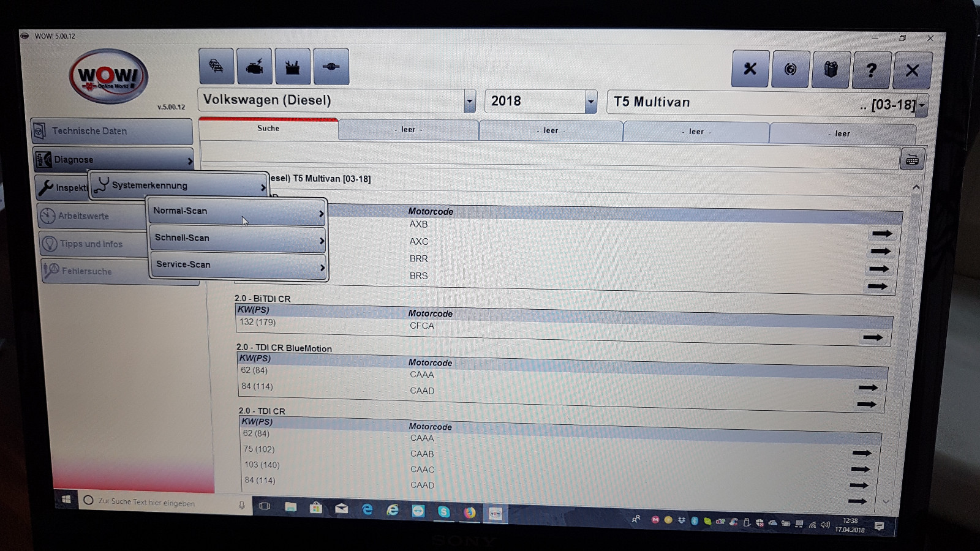The width and height of the screenshot is (980, 551).
Task: Choose Schnell-Scan from the submenu
Action: pyautogui.click(x=238, y=239)
